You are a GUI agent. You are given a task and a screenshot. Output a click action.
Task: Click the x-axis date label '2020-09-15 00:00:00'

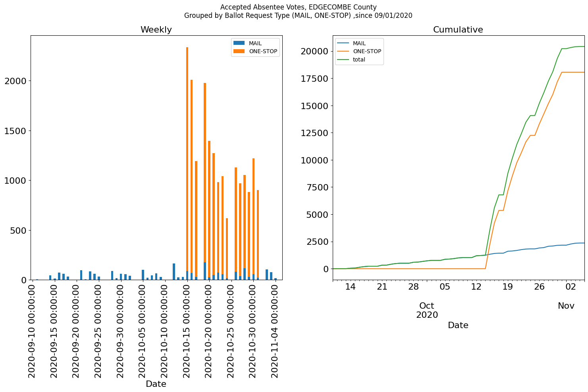point(54,331)
